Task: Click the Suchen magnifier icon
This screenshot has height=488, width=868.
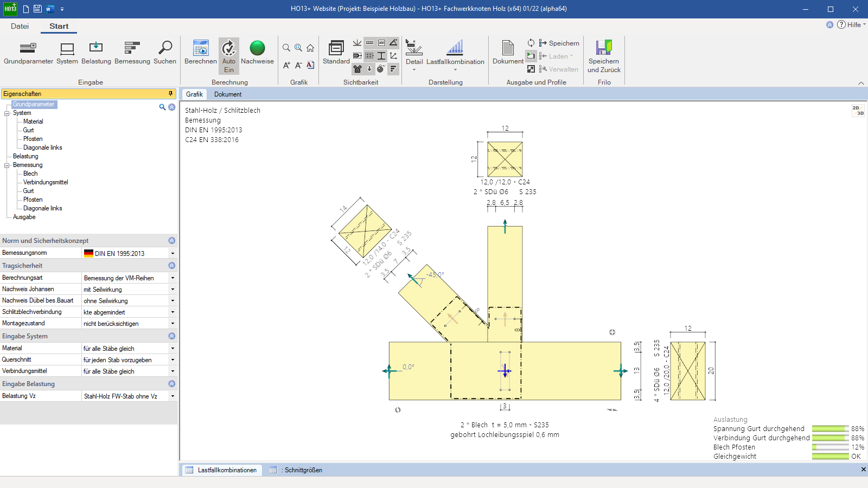Action: point(165,53)
